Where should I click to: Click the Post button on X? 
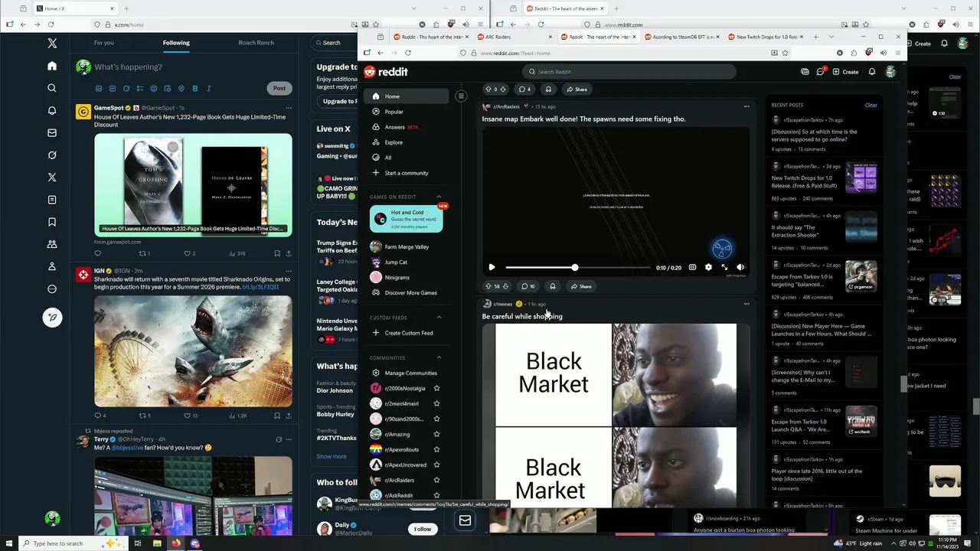tap(279, 88)
